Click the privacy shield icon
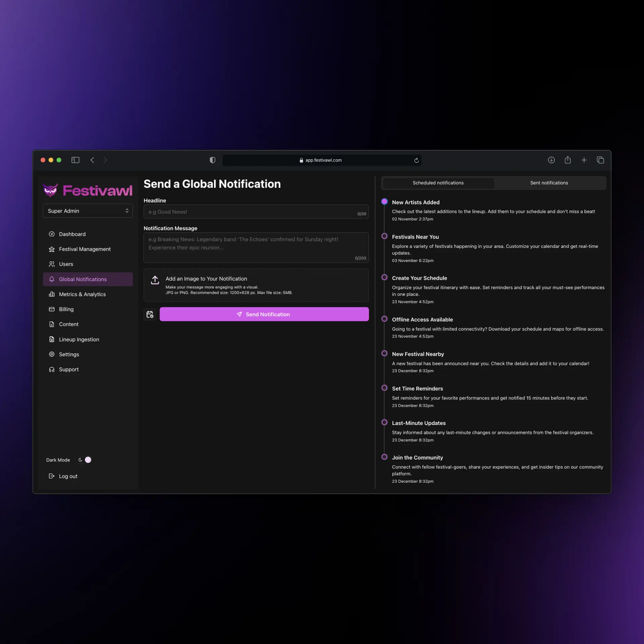644x644 pixels. click(x=212, y=160)
